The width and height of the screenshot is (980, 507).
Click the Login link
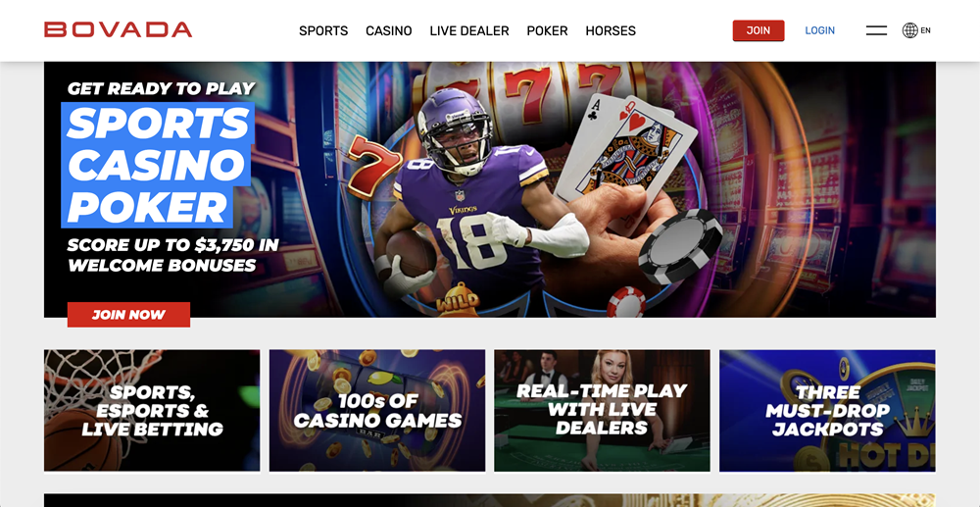coord(819,30)
